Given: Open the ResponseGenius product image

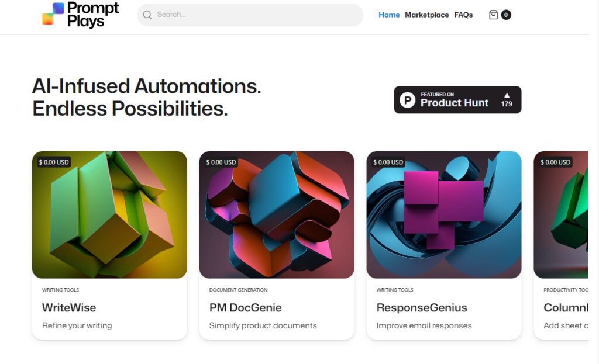Looking at the screenshot, I should (x=444, y=214).
